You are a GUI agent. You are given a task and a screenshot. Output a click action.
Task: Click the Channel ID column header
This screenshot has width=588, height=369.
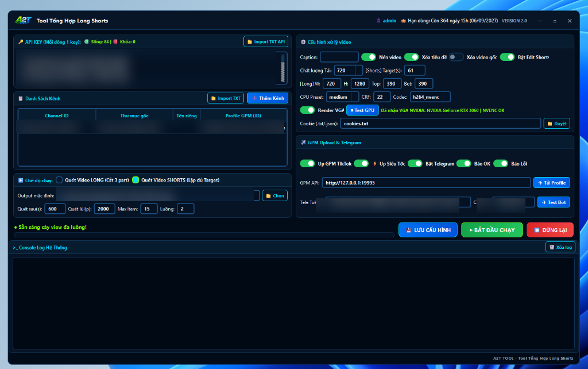[x=57, y=116]
